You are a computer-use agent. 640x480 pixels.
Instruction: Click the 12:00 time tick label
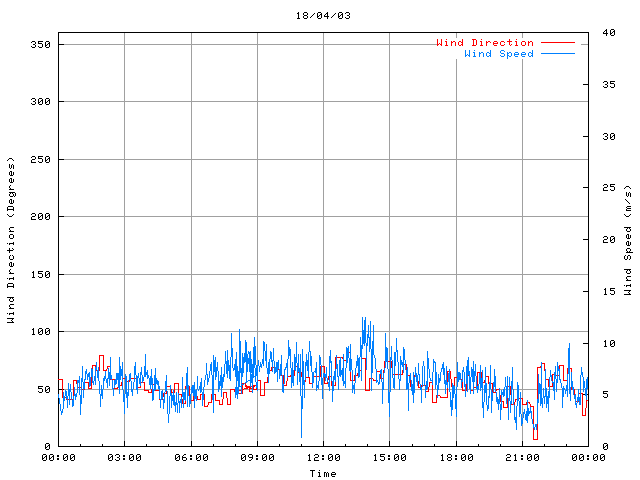[x=323, y=458]
